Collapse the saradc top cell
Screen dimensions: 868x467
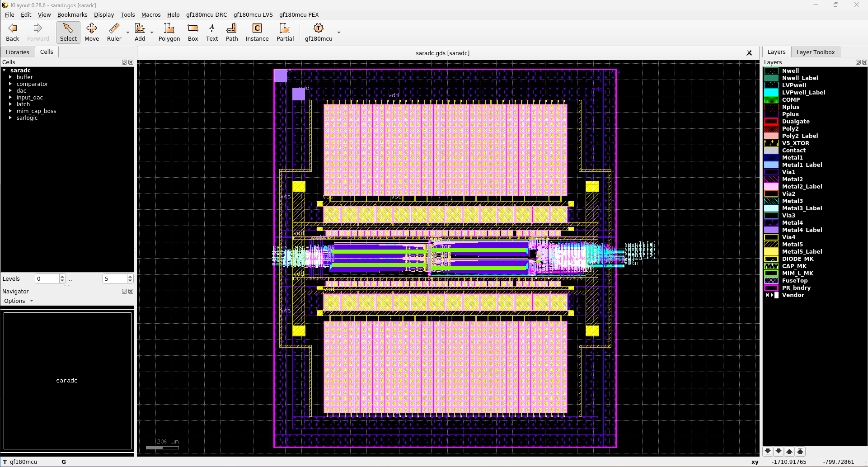4,70
